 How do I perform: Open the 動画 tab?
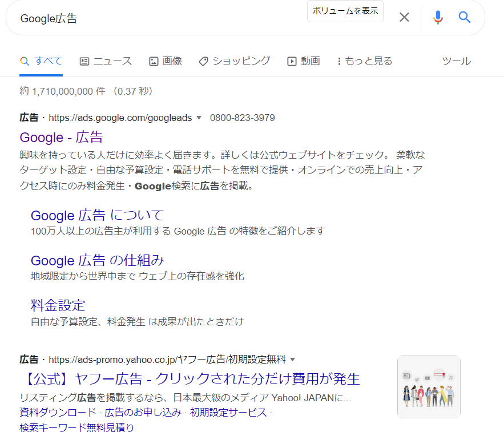click(x=304, y=61)
